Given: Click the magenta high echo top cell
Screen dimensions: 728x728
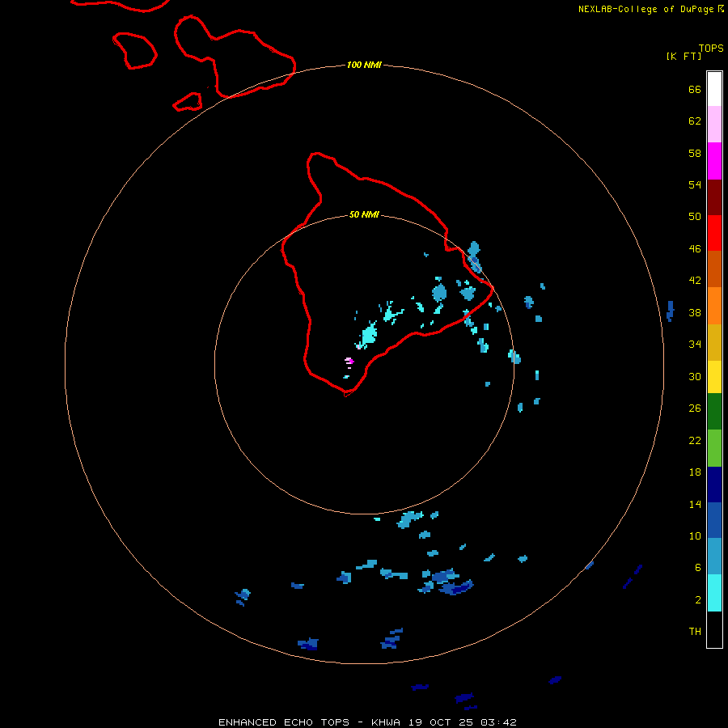Looking at the screenshot, I should (350, 361).
